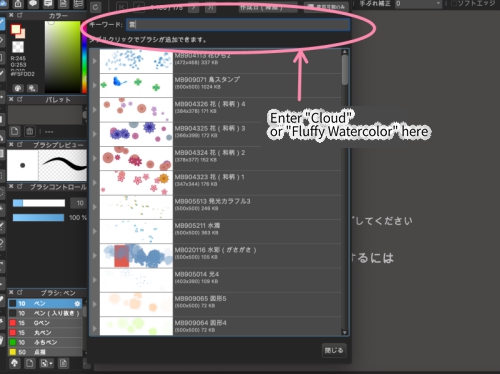This screenshot has width=500, height=374.
Task: Open the sort order 作成日 dropdown
Action: coord(268,7)
